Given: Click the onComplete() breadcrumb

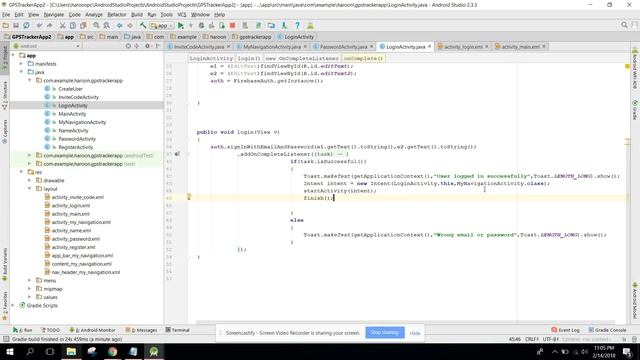Looking at the screenshot, I should click(x=363, y=58).
